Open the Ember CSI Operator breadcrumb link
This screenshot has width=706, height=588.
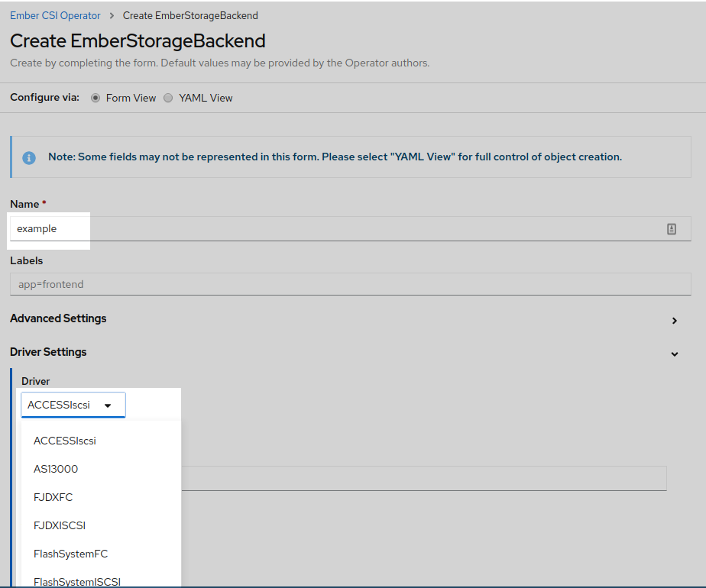(55, 16)
